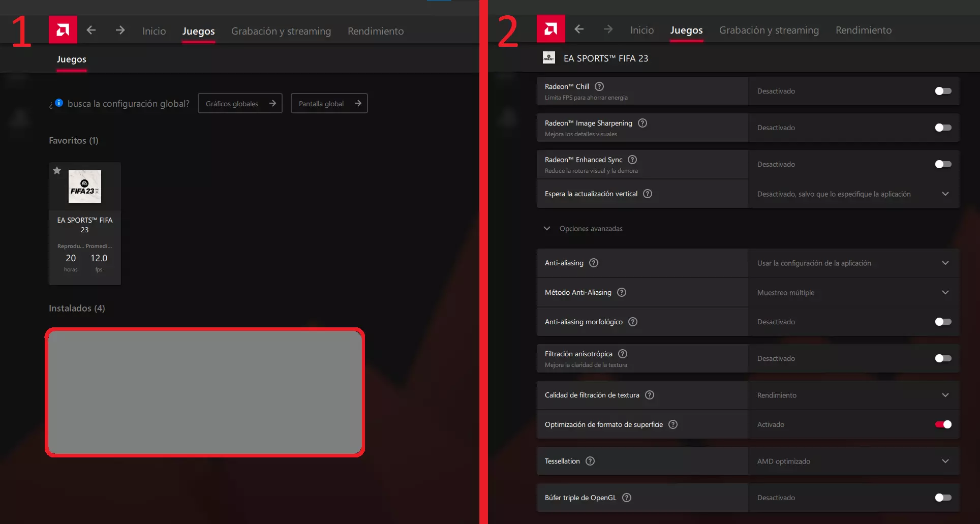
Task: Click the 'Mejora la claridad de la textura' description
Action: [586, 365]
